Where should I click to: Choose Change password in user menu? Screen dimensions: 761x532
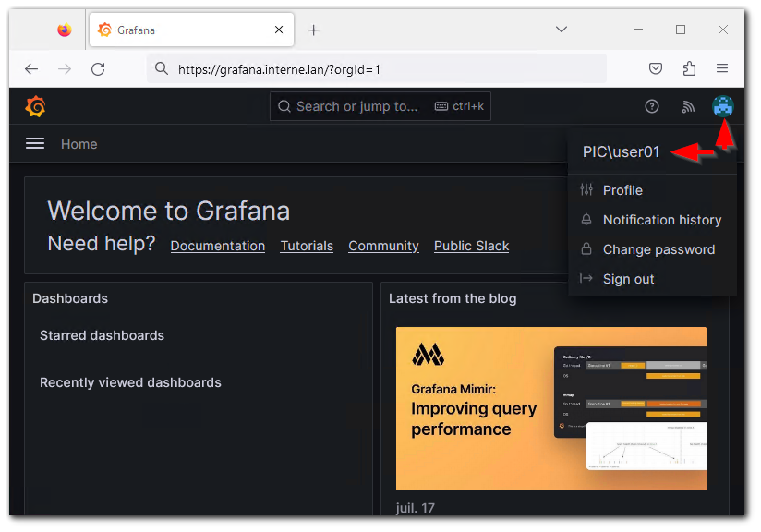click(x=652, y=249)
